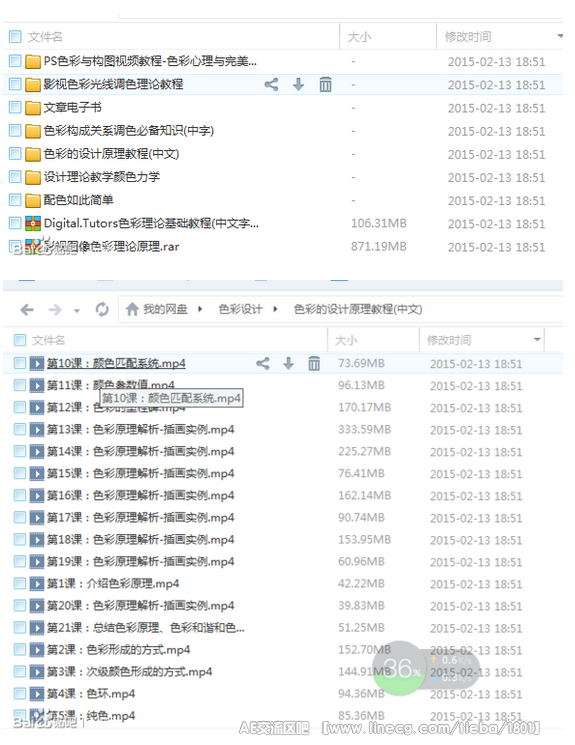Viewport: 575px width, 745px height.
Task: Check the 第10课 video checkbox
Action: coord(19,363)
